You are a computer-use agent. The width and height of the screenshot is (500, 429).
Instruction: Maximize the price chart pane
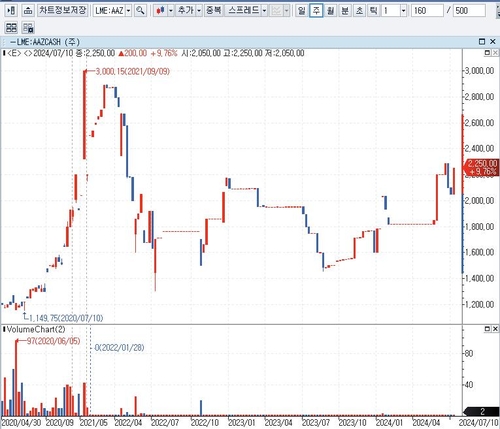[487, 53]
